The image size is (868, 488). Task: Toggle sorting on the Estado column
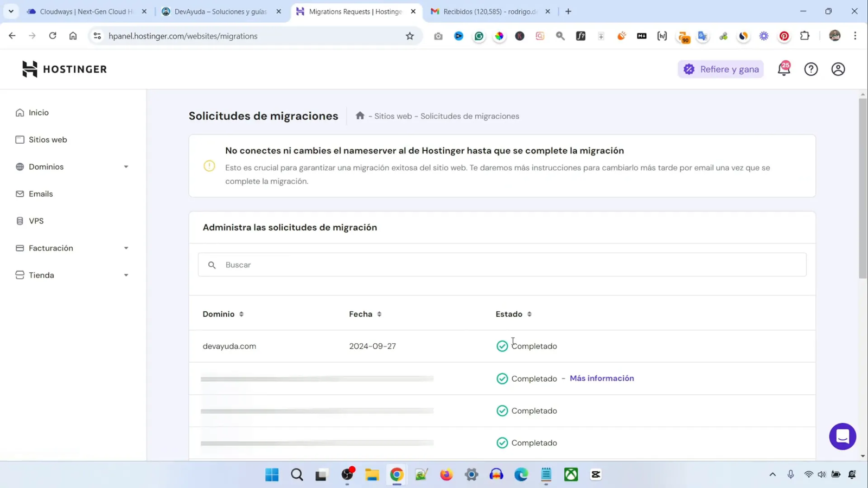tap(529, 314)
